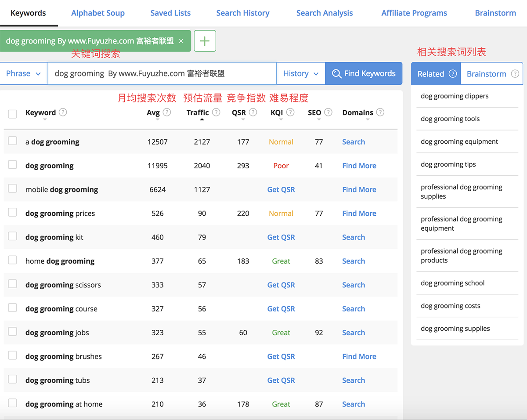Click Search domains for dog grooming at home
The width and height of the screenshot is (527, 420).
[354, 404]
